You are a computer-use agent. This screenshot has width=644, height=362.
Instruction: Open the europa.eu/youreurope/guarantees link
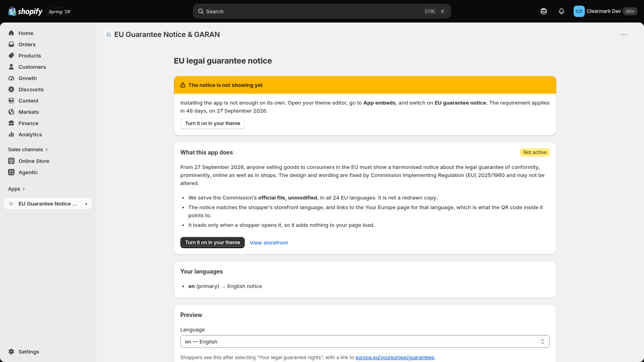[x=395, y=357]
